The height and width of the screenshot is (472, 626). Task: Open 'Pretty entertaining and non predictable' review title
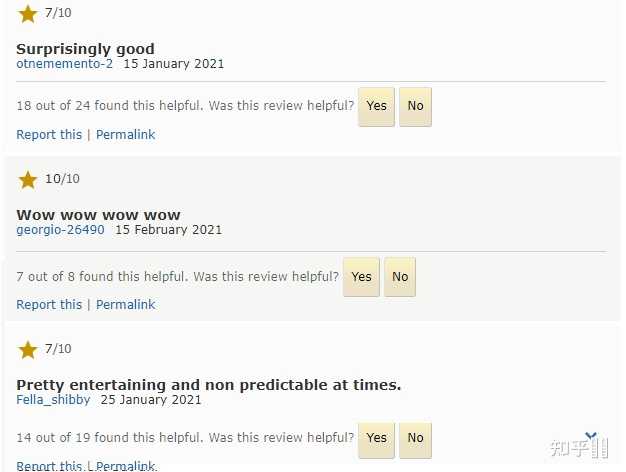click(x=208, y=385)
